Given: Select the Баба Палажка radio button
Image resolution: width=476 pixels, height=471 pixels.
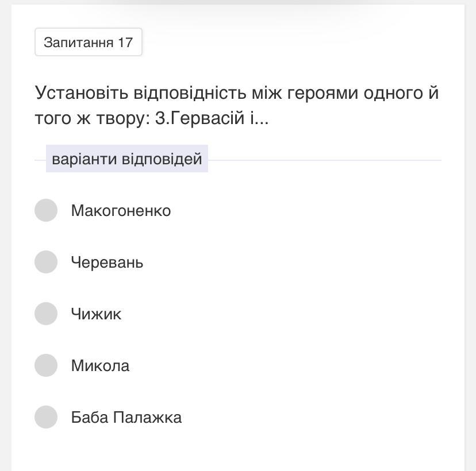Looking at the screenshot, I should (46, 417).
